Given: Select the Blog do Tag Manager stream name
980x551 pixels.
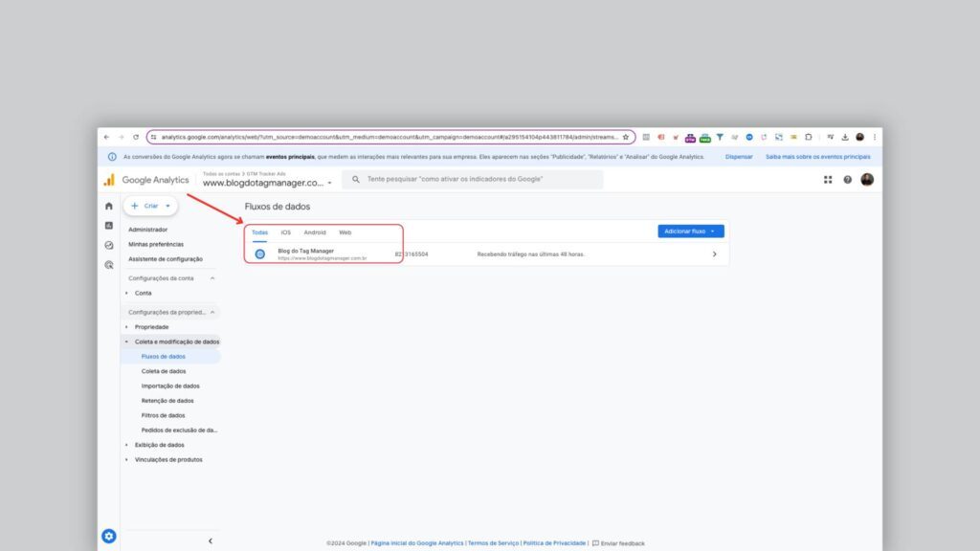Looking at the screenshot, I should pos(305,252).
